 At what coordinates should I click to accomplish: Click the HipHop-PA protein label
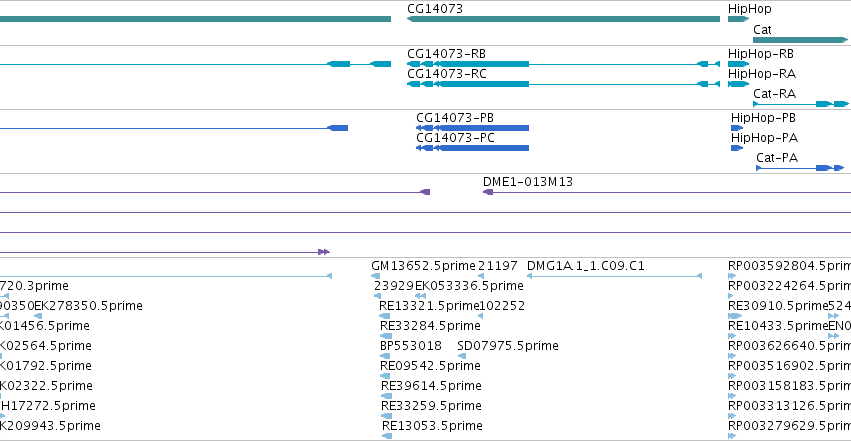pos(764,138)
